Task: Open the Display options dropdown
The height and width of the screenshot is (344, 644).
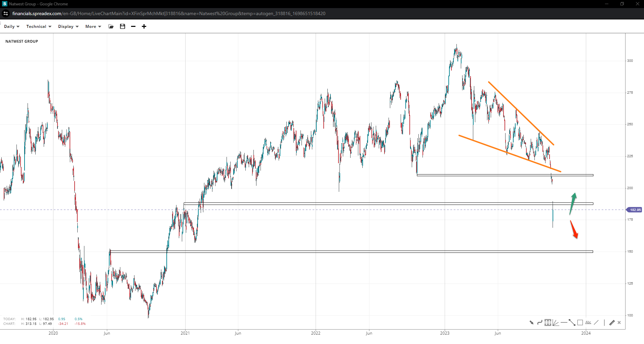Action: [x=68, y=27]
